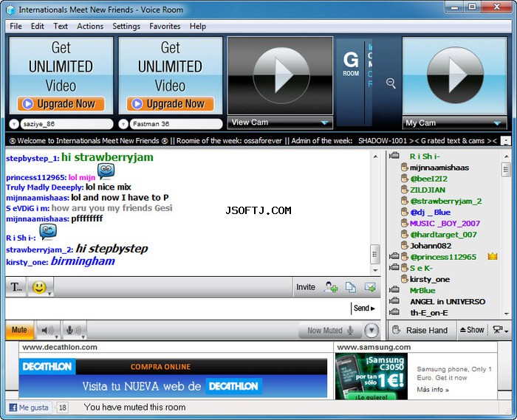
Task: Expand the round arrow beside Now Muted
Action: pyautogui.click(x=372, y=330)
